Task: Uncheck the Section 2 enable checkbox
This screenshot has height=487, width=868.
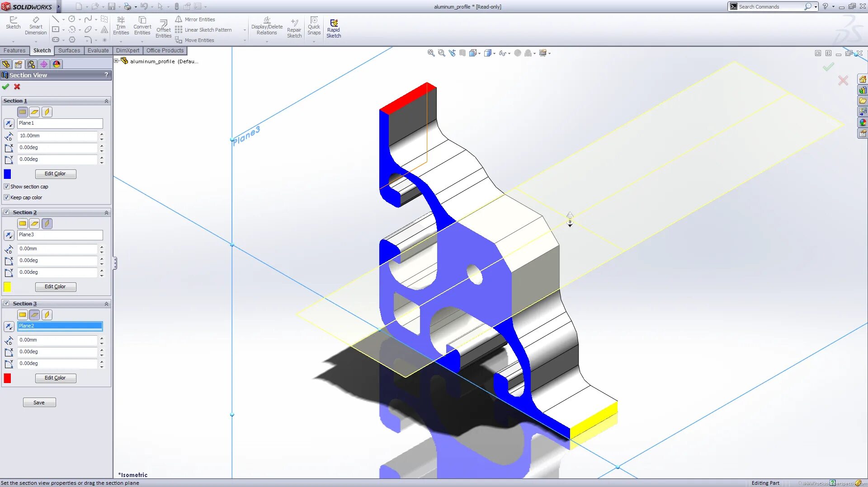Action: coord(6,212)
